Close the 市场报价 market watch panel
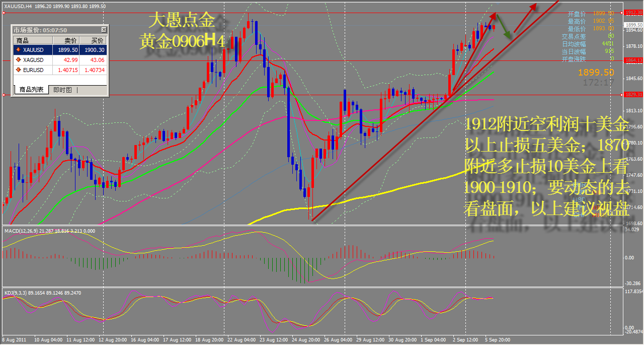 point(104,30)
